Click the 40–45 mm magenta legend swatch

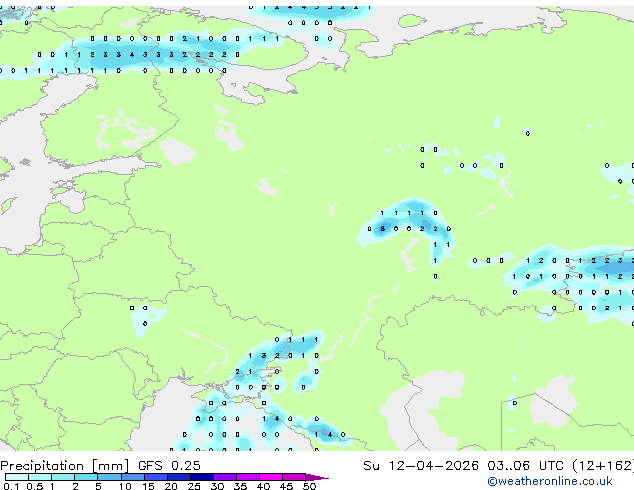pyautogui.click(x=271, y=477)
